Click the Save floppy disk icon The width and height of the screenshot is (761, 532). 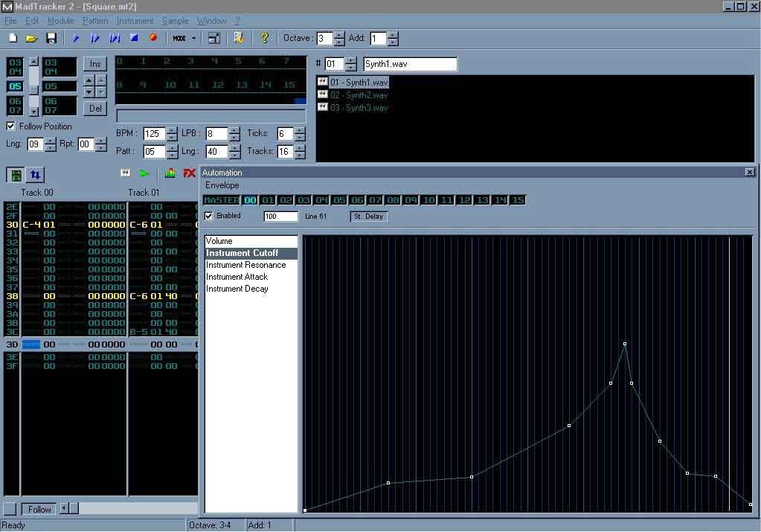point(51,38)
